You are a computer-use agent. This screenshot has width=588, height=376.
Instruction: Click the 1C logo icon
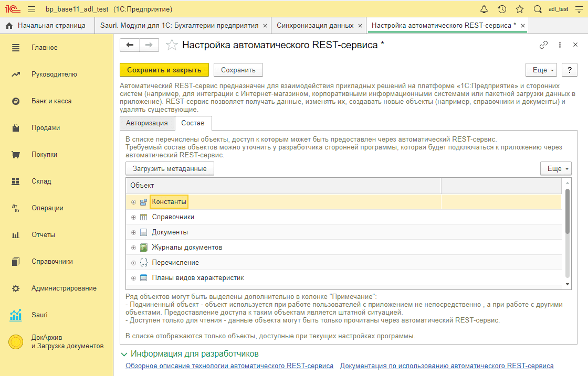[x=13, y=9]
